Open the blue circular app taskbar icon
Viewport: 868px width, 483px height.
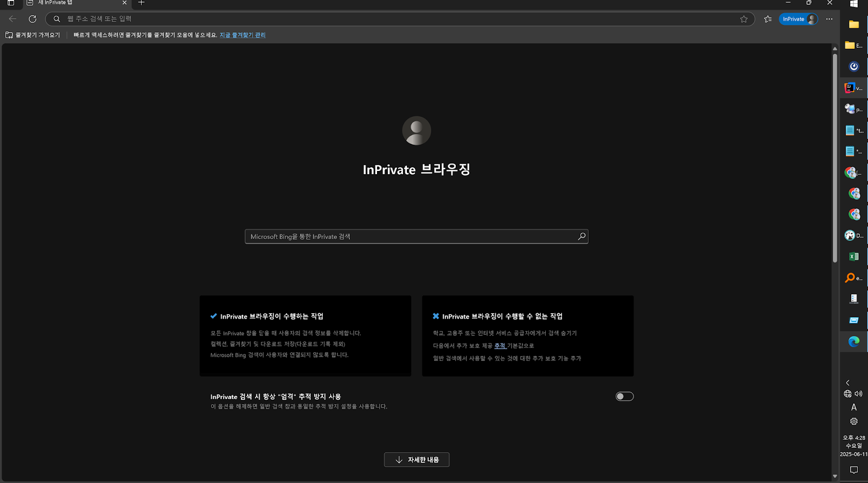pyautogui.click(x=854, y=66)
